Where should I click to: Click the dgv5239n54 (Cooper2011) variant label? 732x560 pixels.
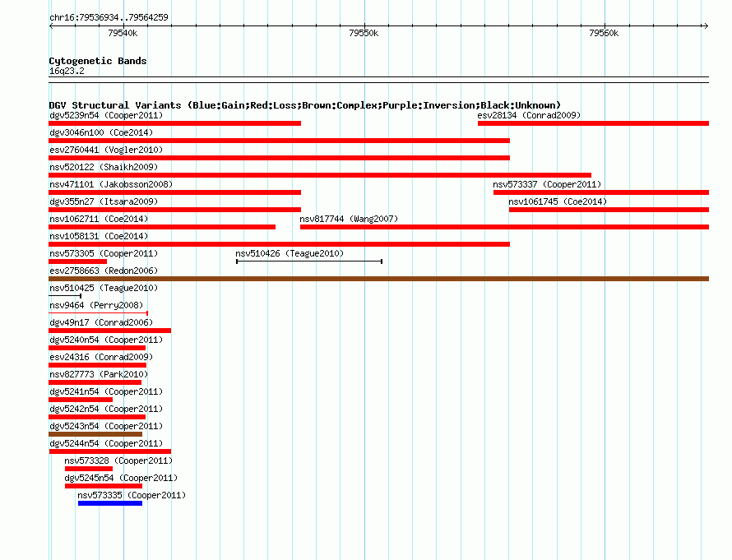(106, 115)
